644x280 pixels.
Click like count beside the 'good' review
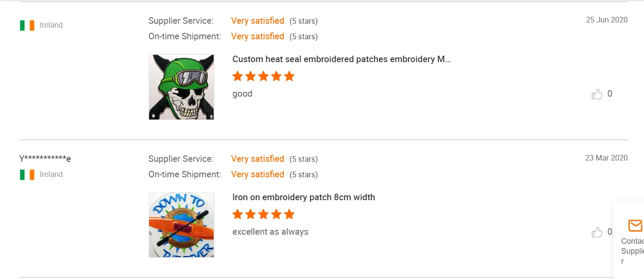click(610, 94)
